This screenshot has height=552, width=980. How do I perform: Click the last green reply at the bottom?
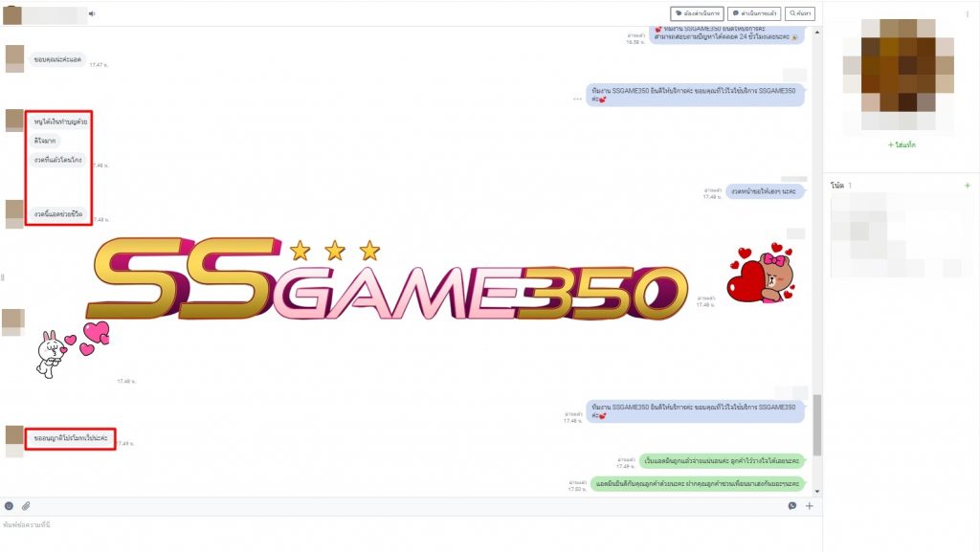pos(698,483)
